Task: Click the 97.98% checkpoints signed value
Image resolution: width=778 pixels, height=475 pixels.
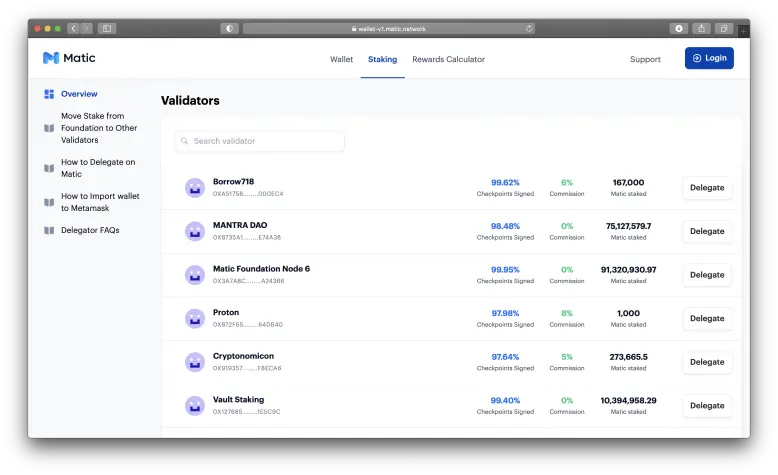Action: [505, 314]
